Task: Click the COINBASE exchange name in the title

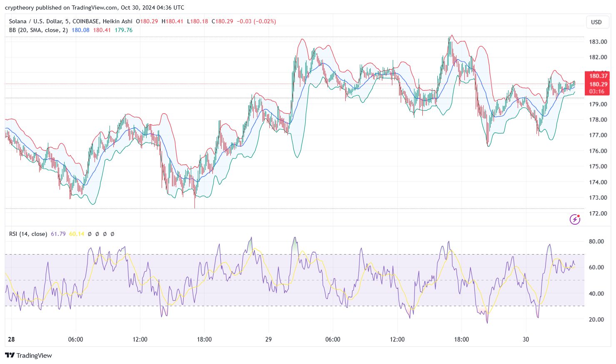Action: pyautogui.click(x=86, y=21)
